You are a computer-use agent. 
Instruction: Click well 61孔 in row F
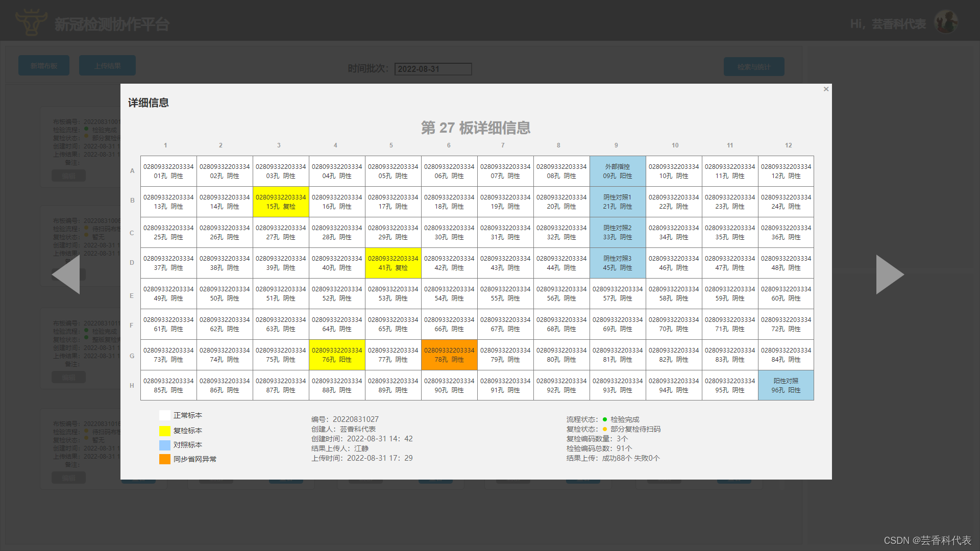pyautogui.click(x=168, y=324)
